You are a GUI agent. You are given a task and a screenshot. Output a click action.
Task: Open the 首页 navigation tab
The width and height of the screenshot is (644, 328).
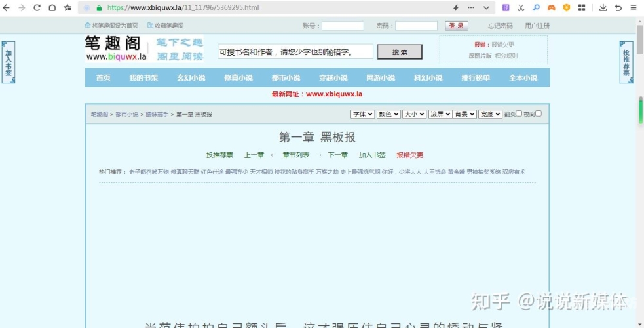[103, 77]
